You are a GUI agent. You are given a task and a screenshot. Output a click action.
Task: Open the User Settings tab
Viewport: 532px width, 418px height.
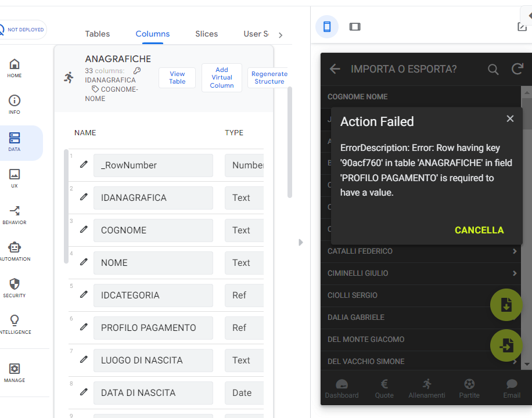click(x=256, y=34)
